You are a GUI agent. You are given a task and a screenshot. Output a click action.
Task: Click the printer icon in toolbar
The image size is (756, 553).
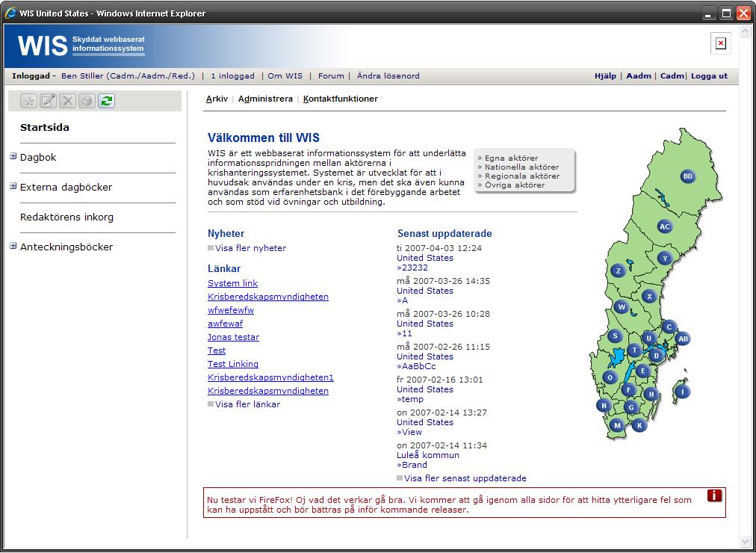[87, 101]
